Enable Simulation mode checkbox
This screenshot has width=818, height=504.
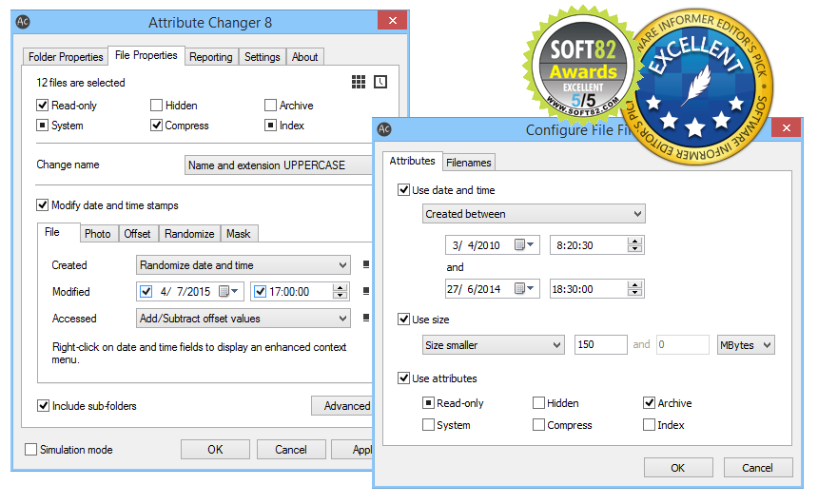tap(31, 449)
